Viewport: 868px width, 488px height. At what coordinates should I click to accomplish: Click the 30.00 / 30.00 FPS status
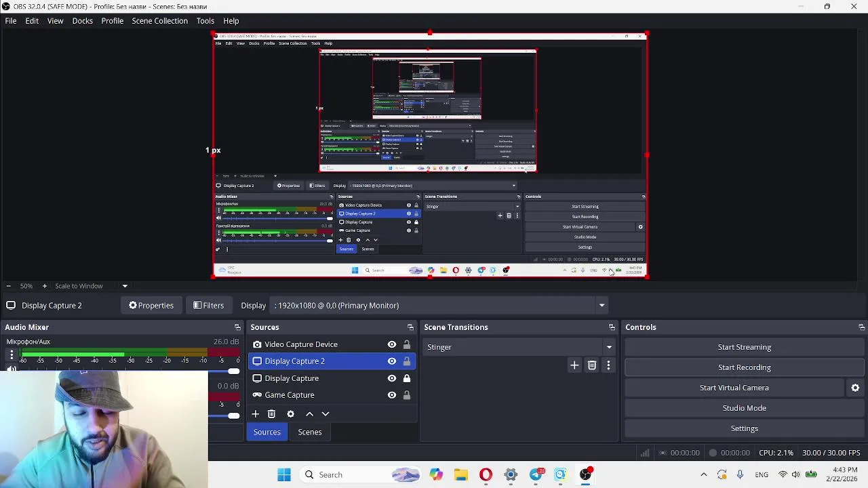pos(831,453)
